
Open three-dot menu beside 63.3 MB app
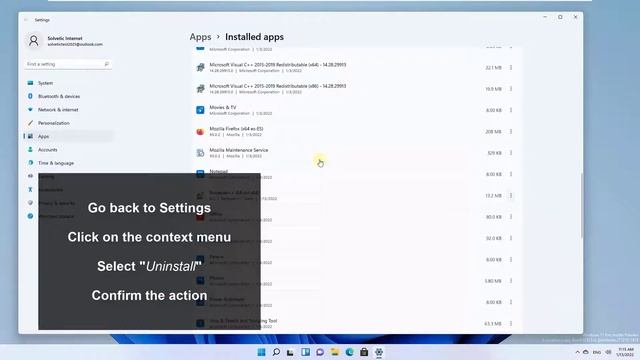coord(511,323)
